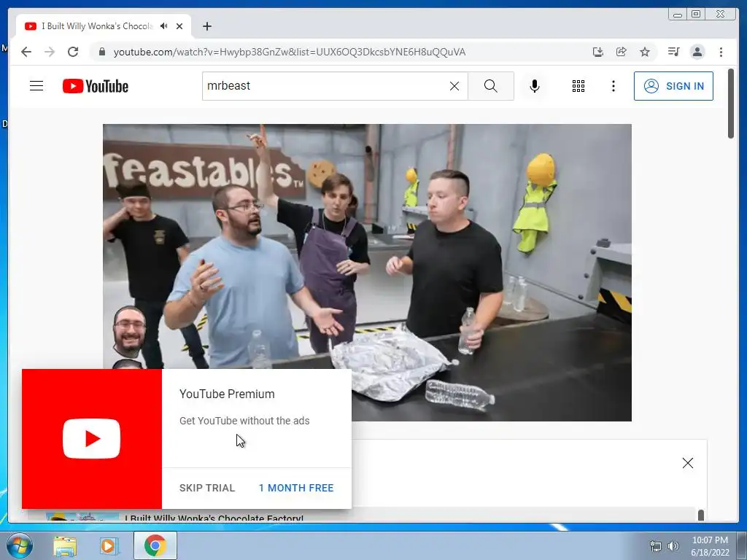This screenshot has width=747, height=560.
Task: Click the Chrome taskbar button
Action: click(155, 546)
